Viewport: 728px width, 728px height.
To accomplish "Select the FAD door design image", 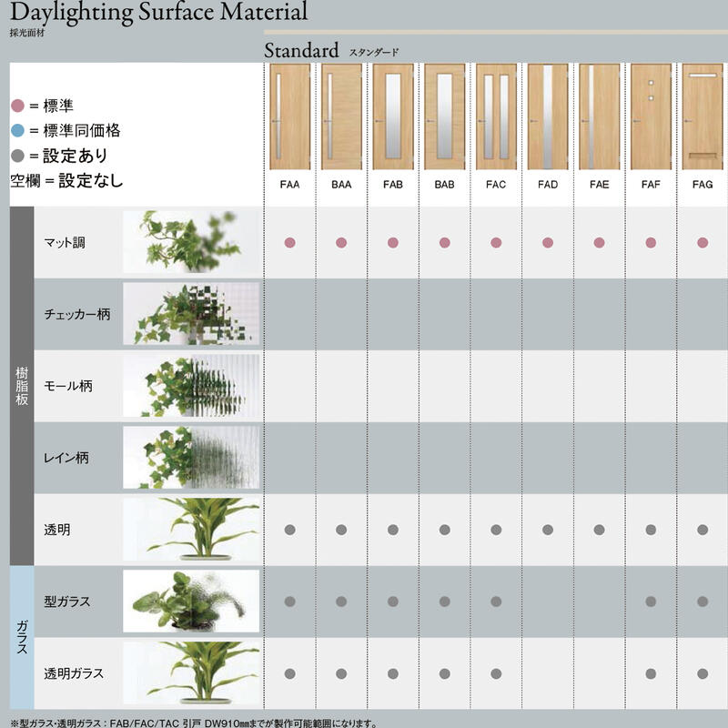I will (548, 116).
